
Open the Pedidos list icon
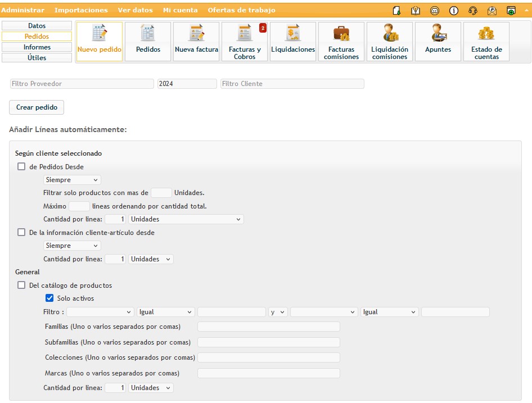click(148, 42)
